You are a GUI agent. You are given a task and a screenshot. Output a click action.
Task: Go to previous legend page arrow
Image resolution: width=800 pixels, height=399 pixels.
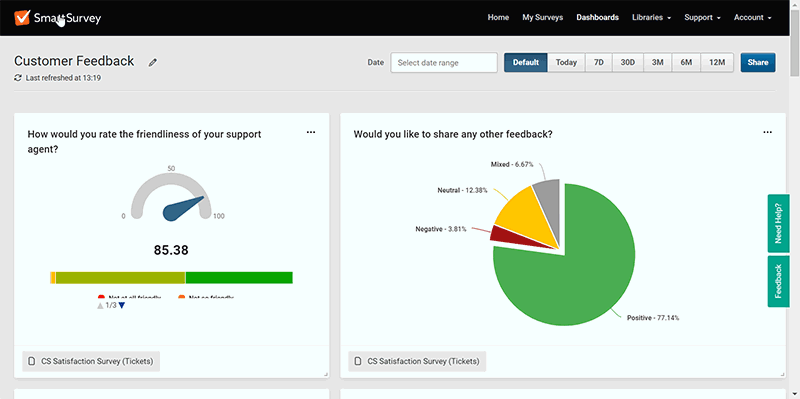click(101, 306)
